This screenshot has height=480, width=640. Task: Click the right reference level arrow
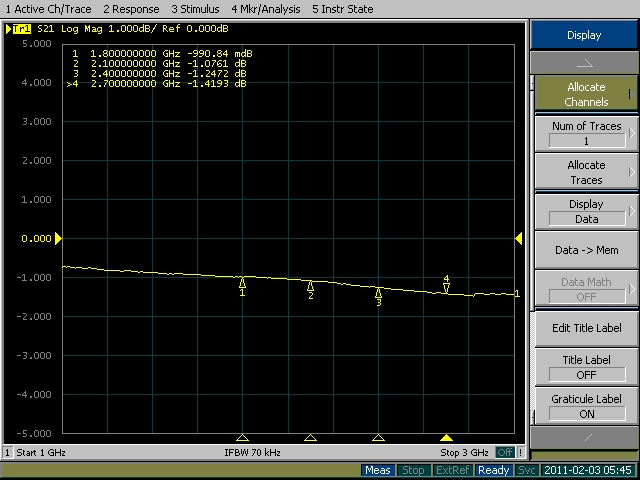click(518, 238)
